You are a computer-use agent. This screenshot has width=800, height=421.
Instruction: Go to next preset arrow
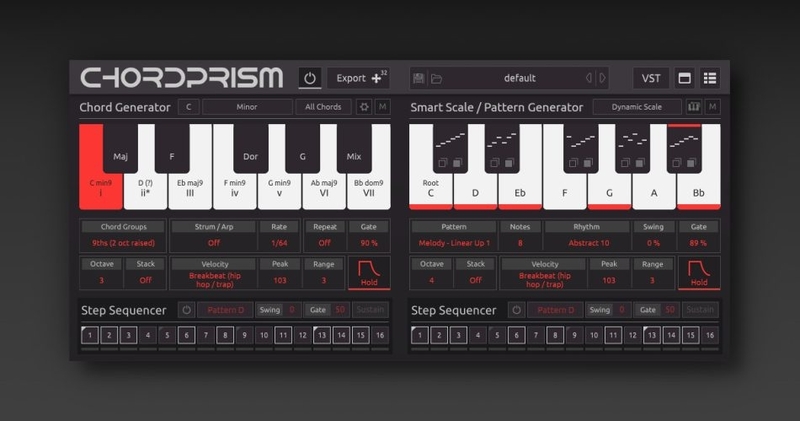(603, 78)
